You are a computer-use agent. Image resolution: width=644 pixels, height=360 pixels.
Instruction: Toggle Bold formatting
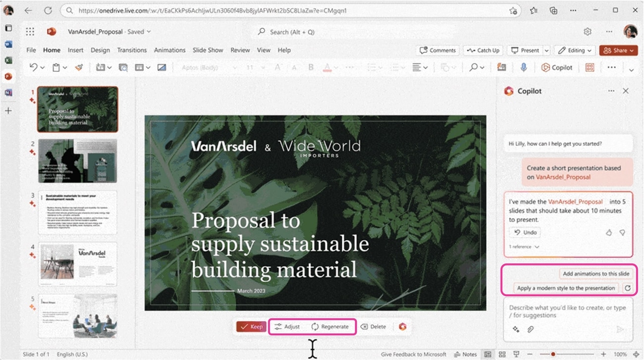coord(311,67)
